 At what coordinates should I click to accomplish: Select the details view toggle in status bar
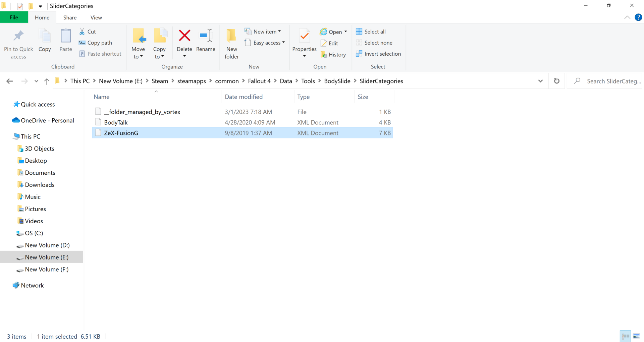coord(626,336)
